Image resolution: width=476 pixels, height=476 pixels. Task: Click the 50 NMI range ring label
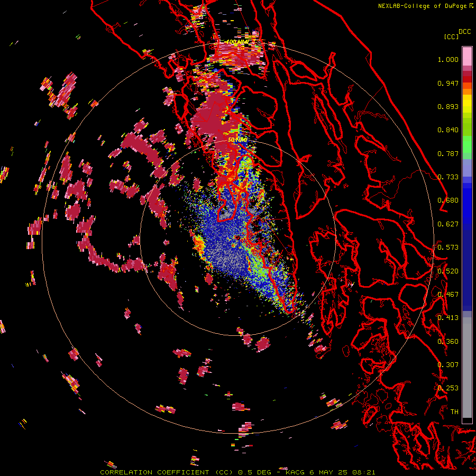(237, 140)
